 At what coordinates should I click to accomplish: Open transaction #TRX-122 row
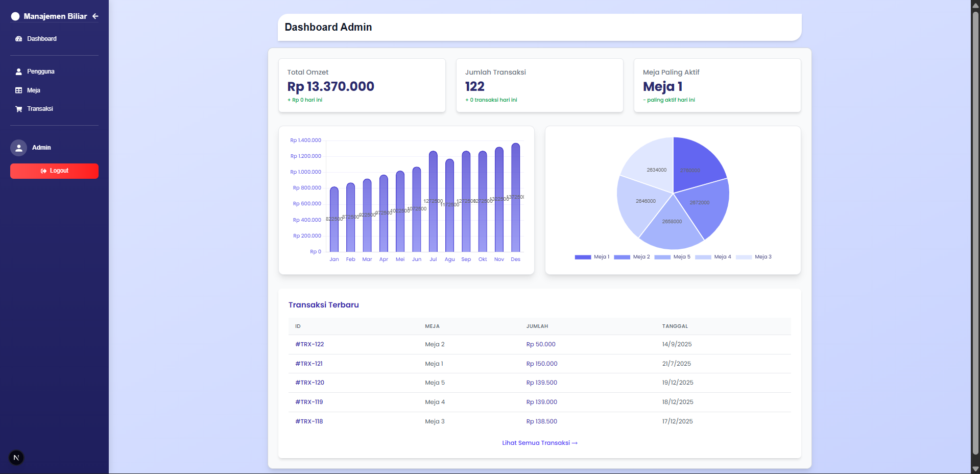pos(309,344)
